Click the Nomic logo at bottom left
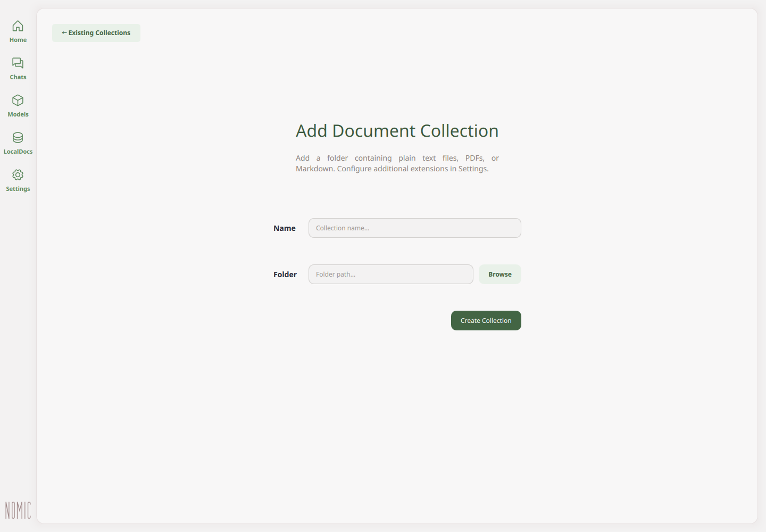 pyautogui.click(x=18, y=510)
